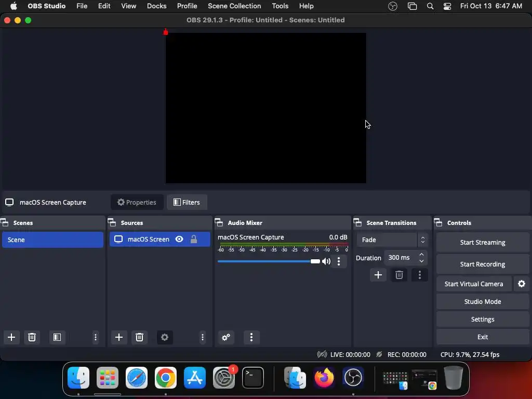
Task: Open source properties gear in Sources panel
Action: coord(165,337)
